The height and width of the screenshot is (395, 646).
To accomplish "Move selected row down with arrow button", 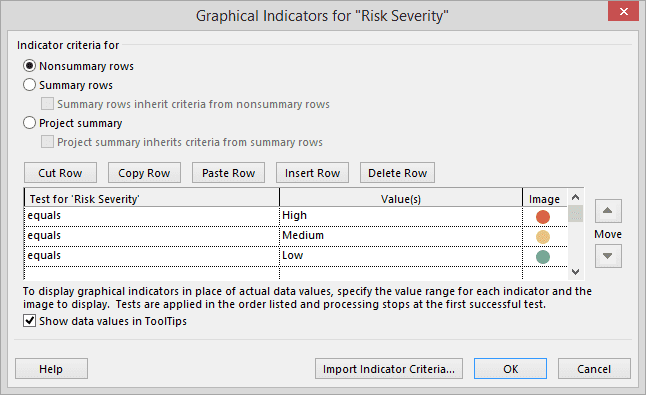I will [x=608, y=256].
